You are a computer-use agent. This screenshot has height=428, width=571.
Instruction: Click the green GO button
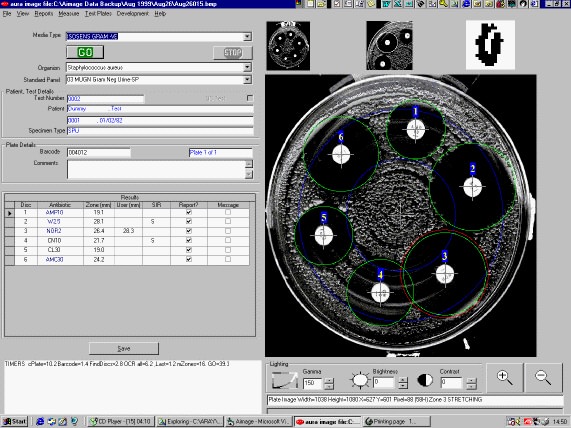tap(85, 52)
